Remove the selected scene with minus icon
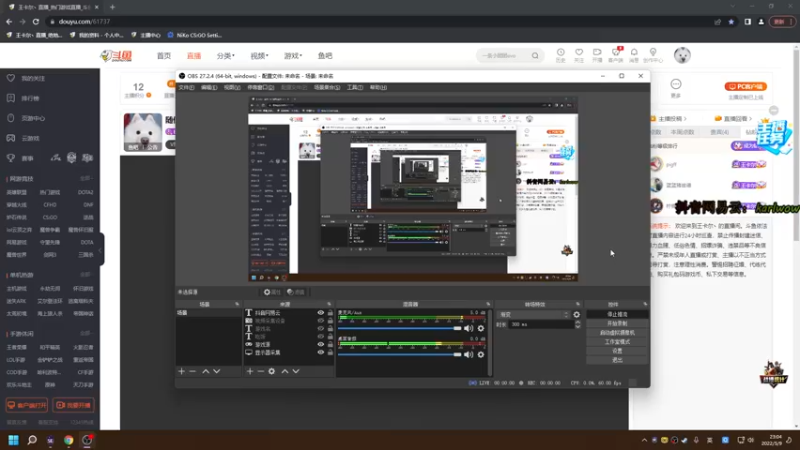Image resolution: width=800 pixels, height=450 pixels. click(x=192, y=371)
